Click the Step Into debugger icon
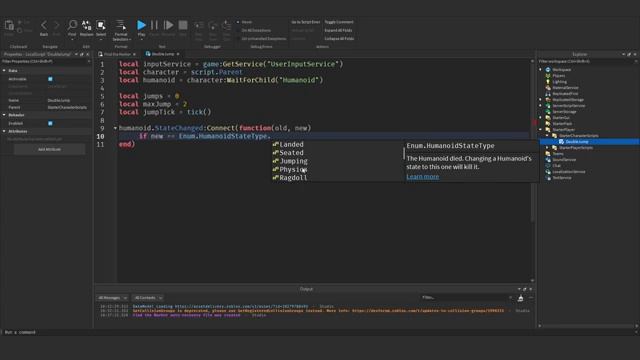The width and height of the screenshot is (640, 360). click(199, 26)
